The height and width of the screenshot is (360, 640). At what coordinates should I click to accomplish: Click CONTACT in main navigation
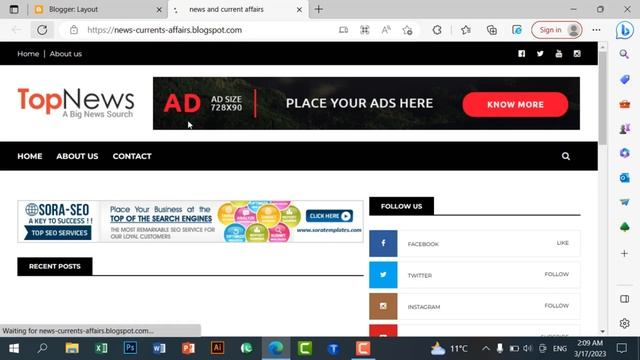132,156
